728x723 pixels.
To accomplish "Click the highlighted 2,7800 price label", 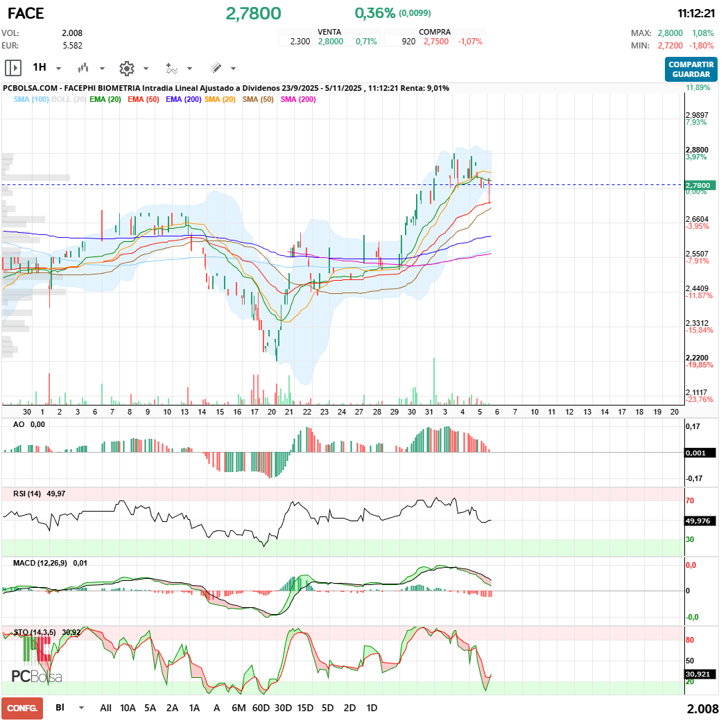I will click(x=699, y=185).
